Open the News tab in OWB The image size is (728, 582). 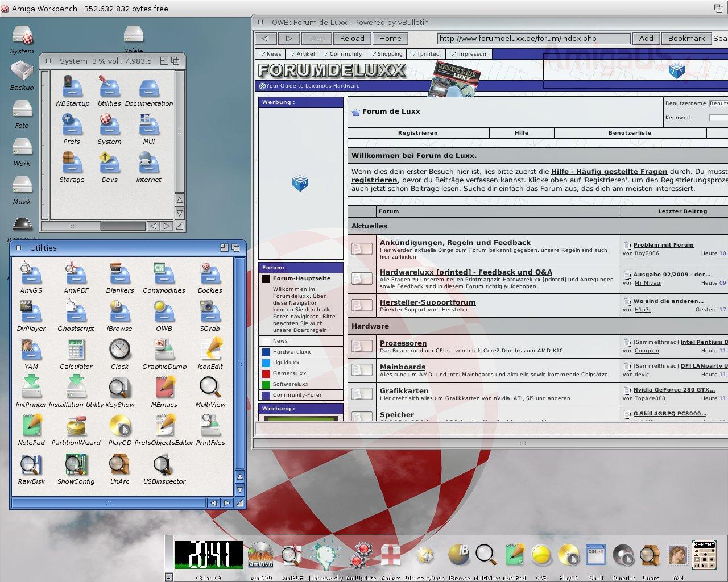pos(270,54)
